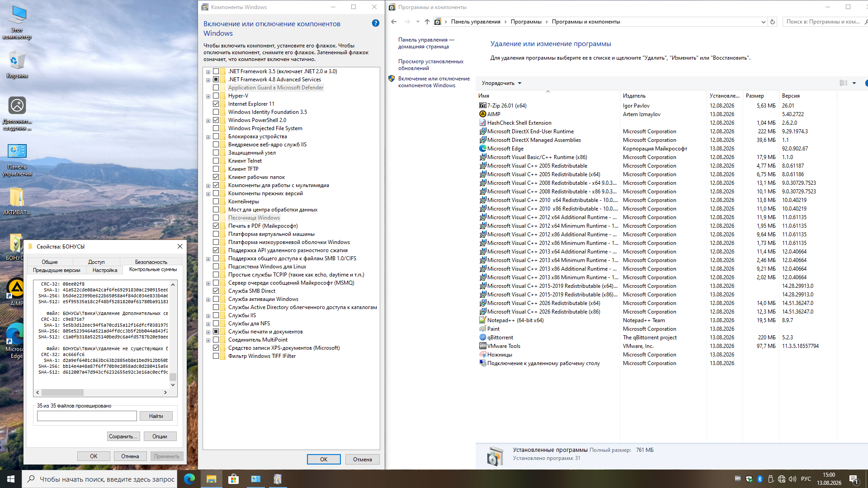Toggle the Hyper-V checkbox
Viewport: 868px width, 488px height.
216,96
